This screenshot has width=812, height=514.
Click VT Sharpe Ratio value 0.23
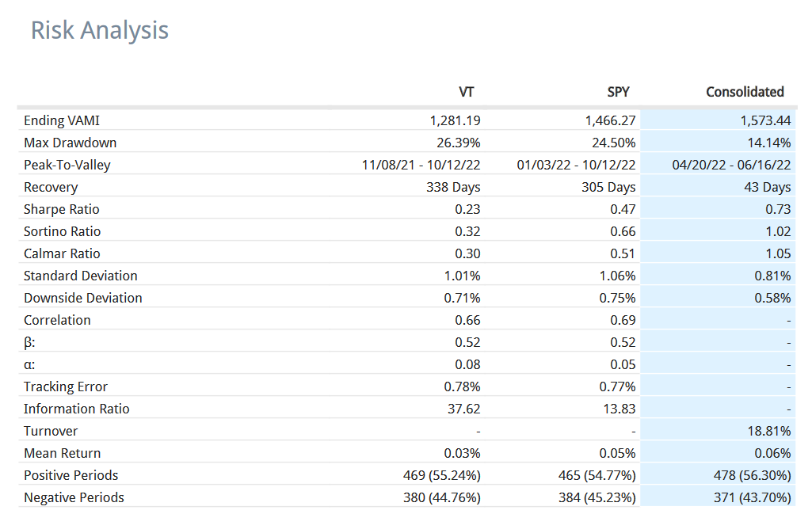(x=467, y=210)
